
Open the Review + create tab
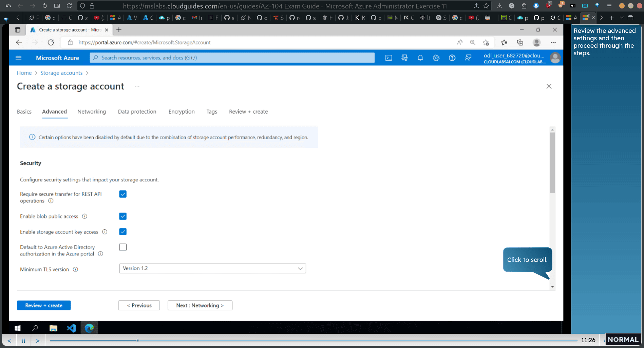pyautogui.click(x=248, y=111)
